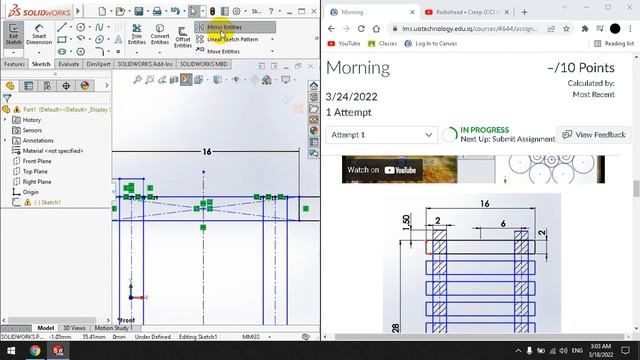The height and width of the screenshot is (360, 640).
Task: Select the Polygon sketch tool
Action: 81,51
